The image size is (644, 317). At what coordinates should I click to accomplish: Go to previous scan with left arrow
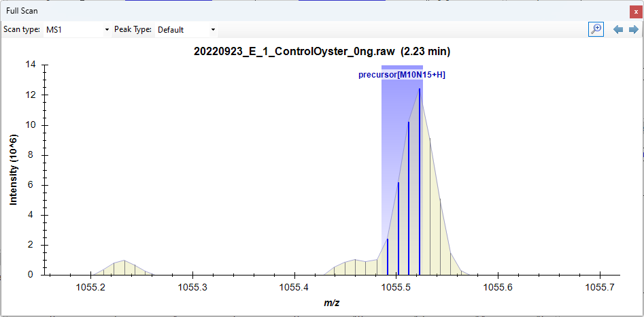coord(618,29)
